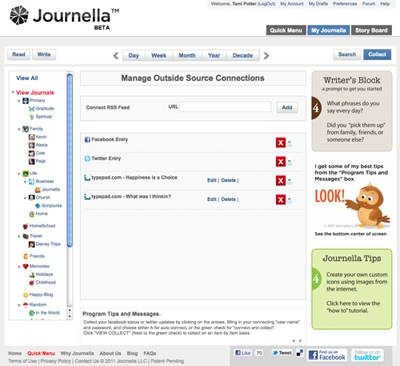Collapse the View Journals tree
Viewport: 400px width, 366px height.
[x=13, y=93]
